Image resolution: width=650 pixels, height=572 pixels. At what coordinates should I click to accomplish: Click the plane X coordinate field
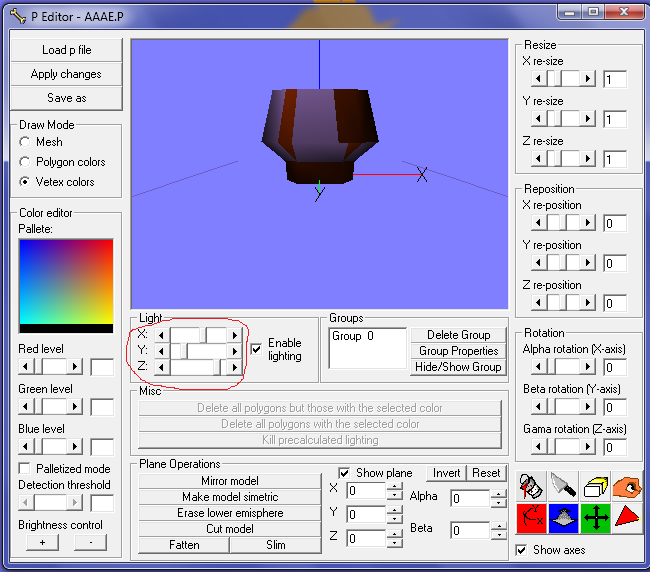pos(366,491)
